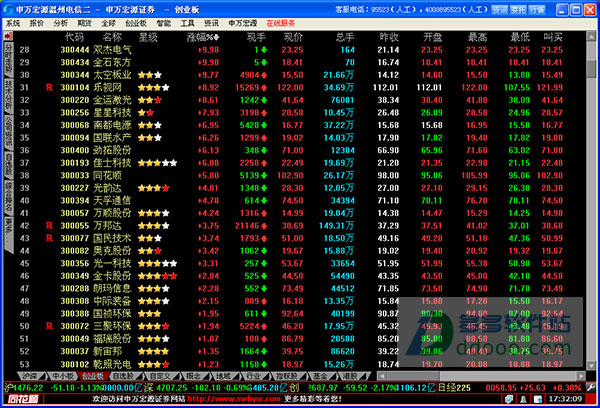The image size is (600, 408).
Task: Open the 全球 menu
Action: pyautogui.click(x=108, y=23)
